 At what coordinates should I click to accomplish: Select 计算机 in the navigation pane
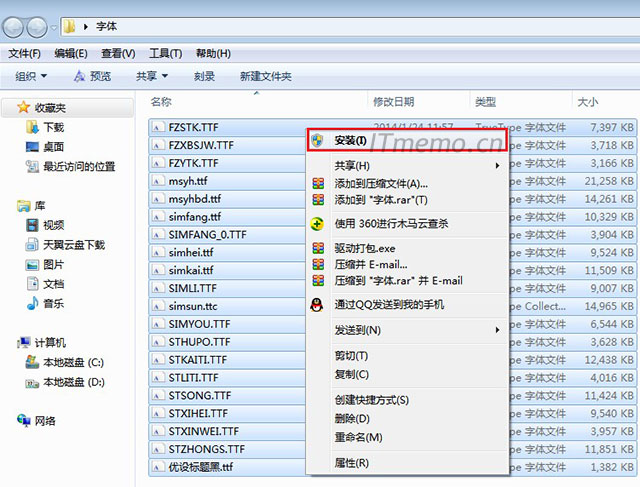(x=41, y=342)
